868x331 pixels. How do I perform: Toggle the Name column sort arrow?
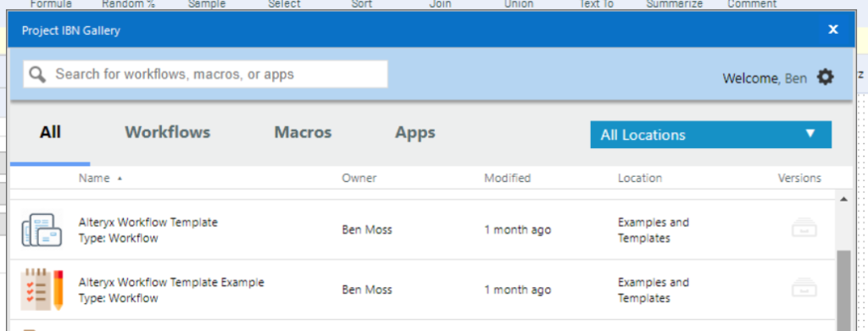tap(120, 179)
